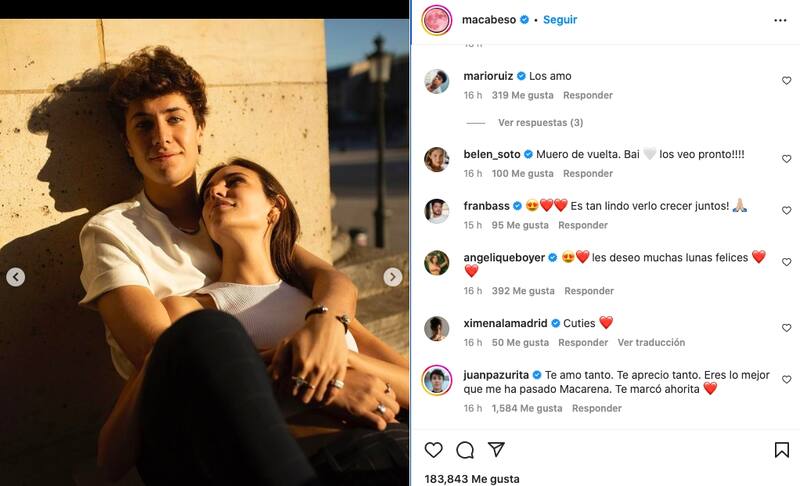The height and width of the screenshot is (486, 800).
Task: Open the comment bubble icon
Action: coord(465,450)
